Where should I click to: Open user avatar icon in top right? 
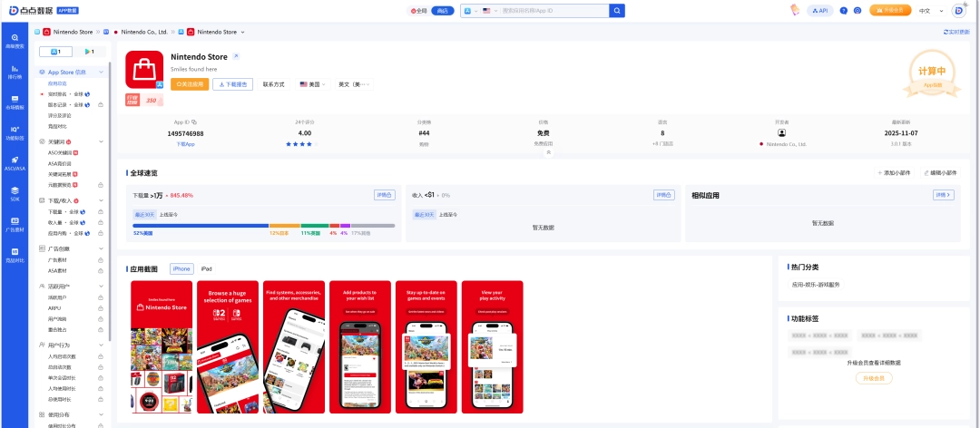point(959,11)
